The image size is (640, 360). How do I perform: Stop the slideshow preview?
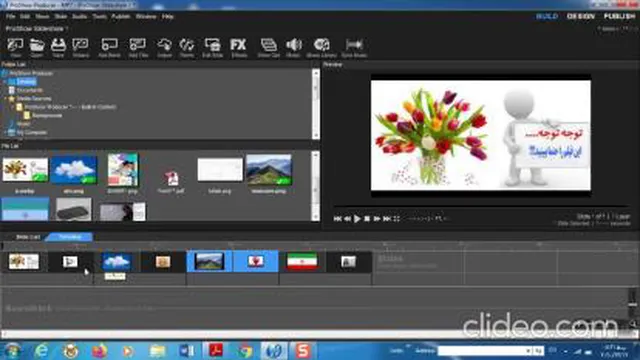[x=367, y=219]
